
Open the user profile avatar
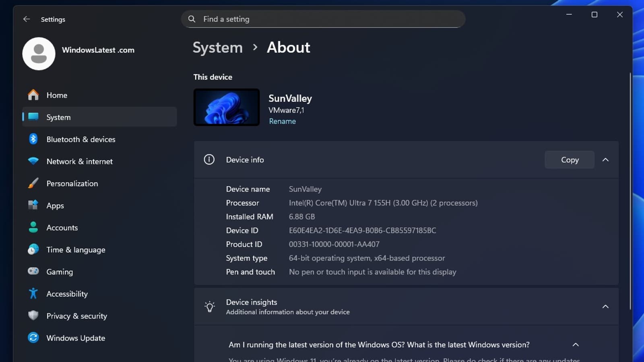39,54
